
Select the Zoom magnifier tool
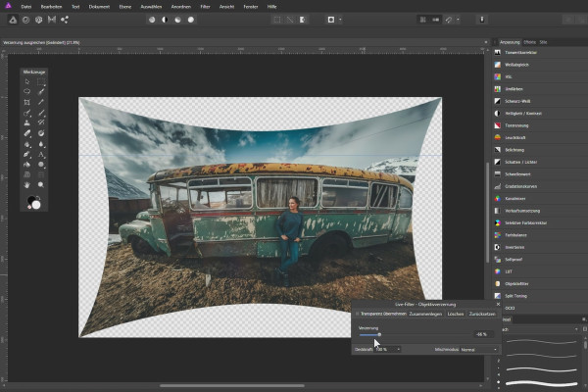coord(41,185)
